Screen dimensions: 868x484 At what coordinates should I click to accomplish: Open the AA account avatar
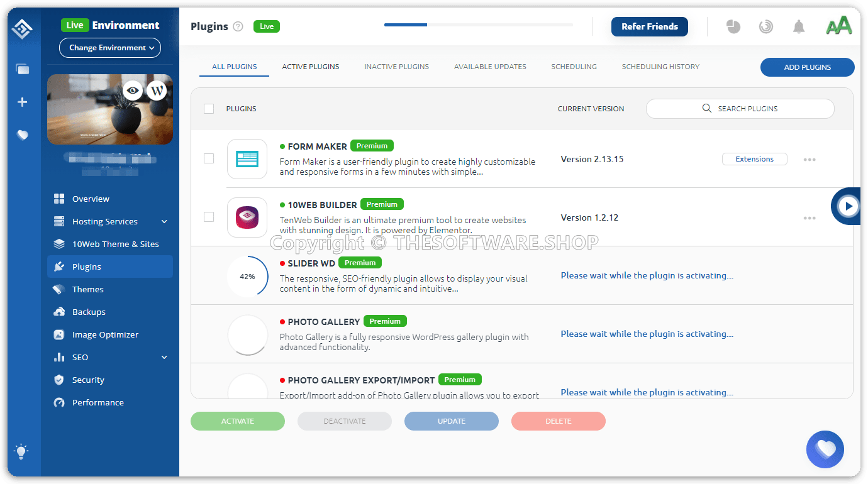[x=839, y=26]
